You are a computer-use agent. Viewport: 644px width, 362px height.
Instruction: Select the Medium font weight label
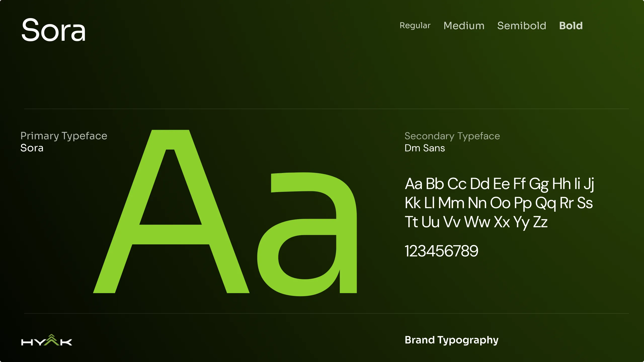pos(464,26)
